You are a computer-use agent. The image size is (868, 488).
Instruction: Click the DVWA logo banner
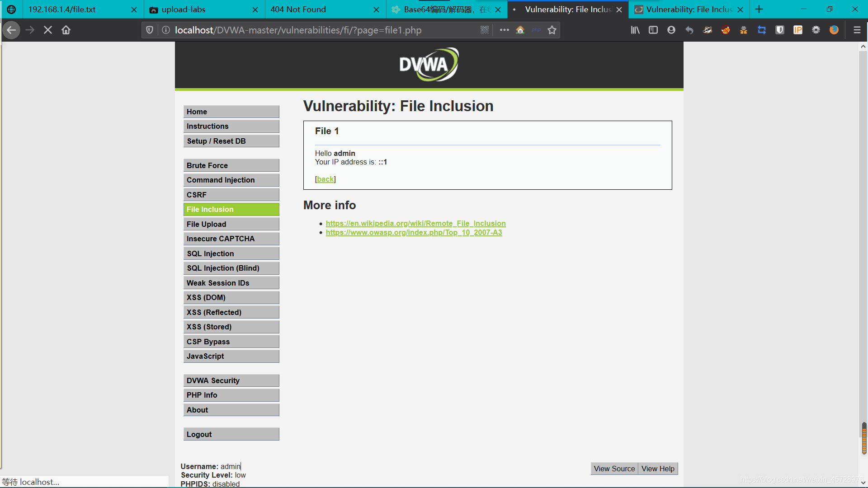(429, 65)
